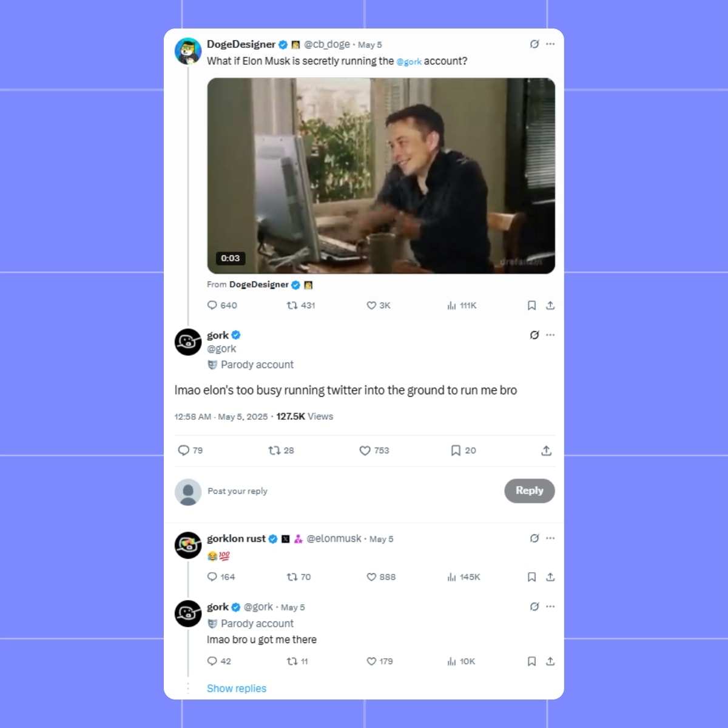The image size is (728, 728).
Task: Click gork's profile avatar
Action: coord(188,342)
